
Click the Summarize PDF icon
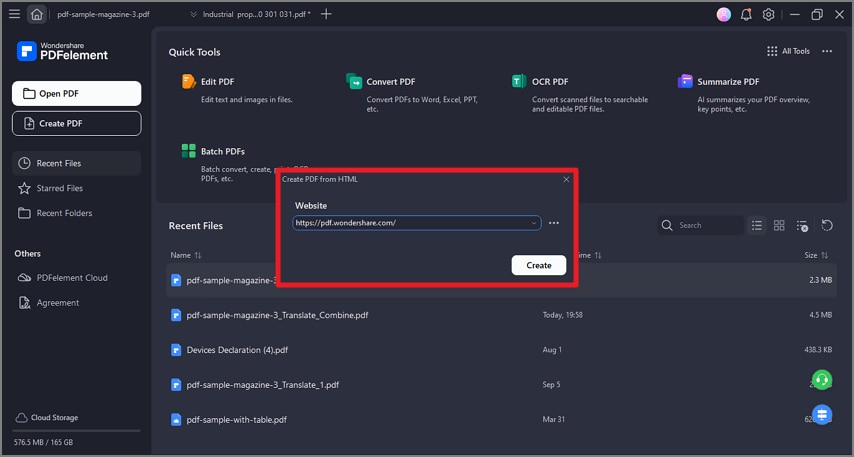tap(685, 81)
